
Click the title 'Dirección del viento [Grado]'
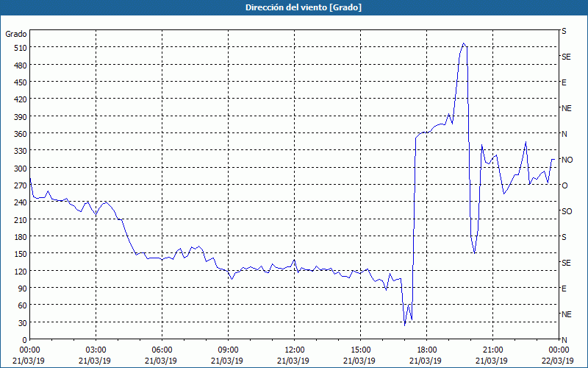click(304, 7)
